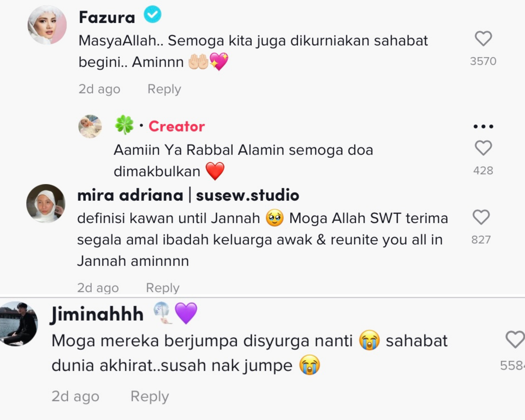Open the mira adriana | susew.studio username
The height and width of the screenshot is (420, 525).
point(188,195)
